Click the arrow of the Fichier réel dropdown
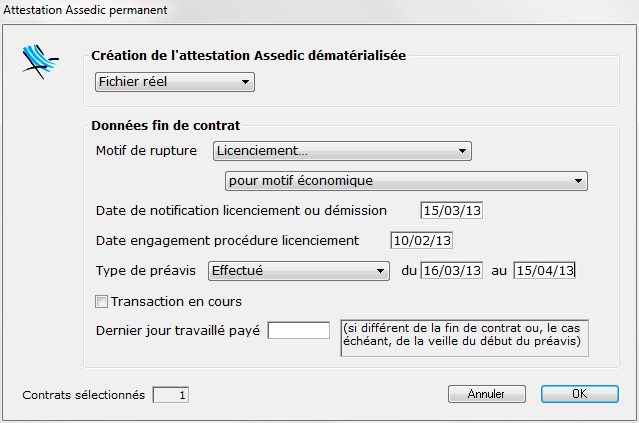639x423 pixels. coord(245,82)
